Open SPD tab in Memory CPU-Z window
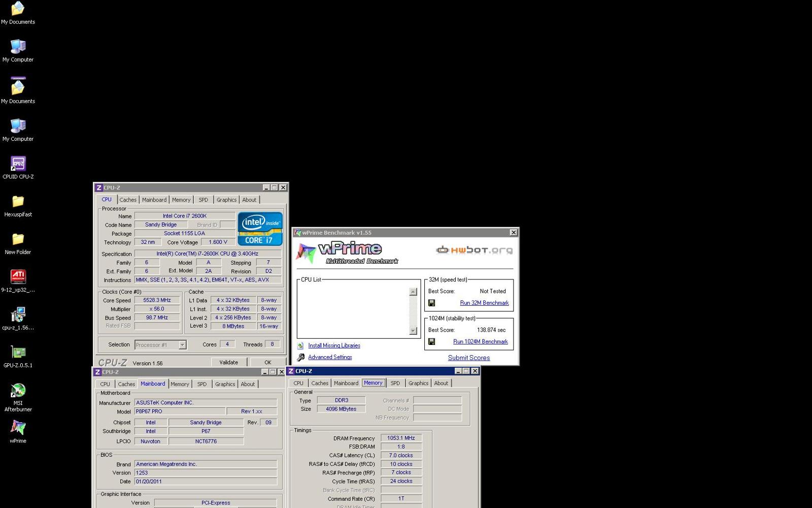 [x=395, y=383]
